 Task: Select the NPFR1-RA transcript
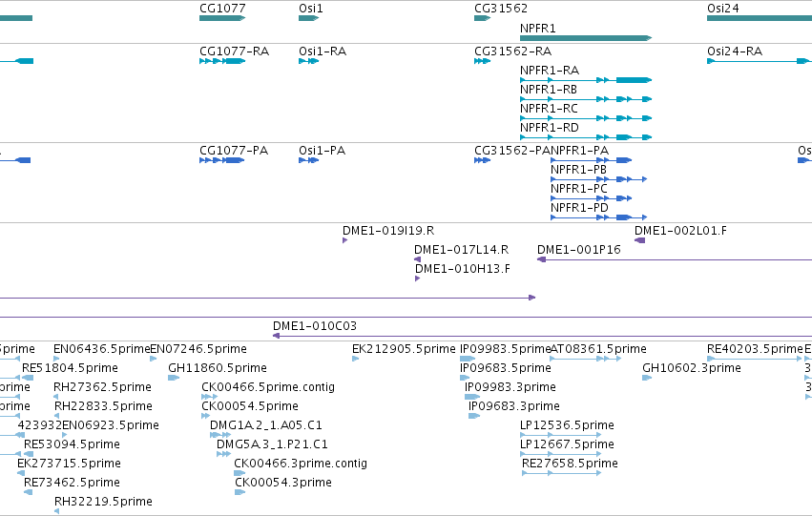[586, 80]
